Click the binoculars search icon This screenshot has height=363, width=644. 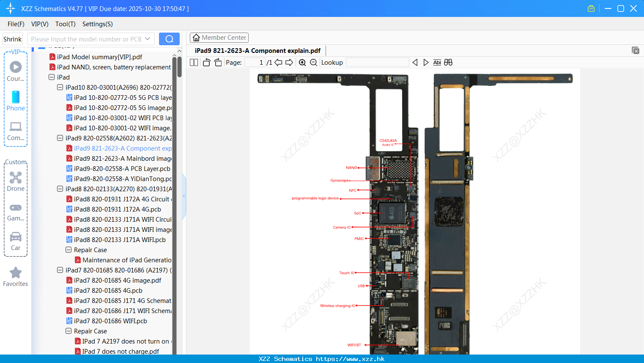click(448, 63)
